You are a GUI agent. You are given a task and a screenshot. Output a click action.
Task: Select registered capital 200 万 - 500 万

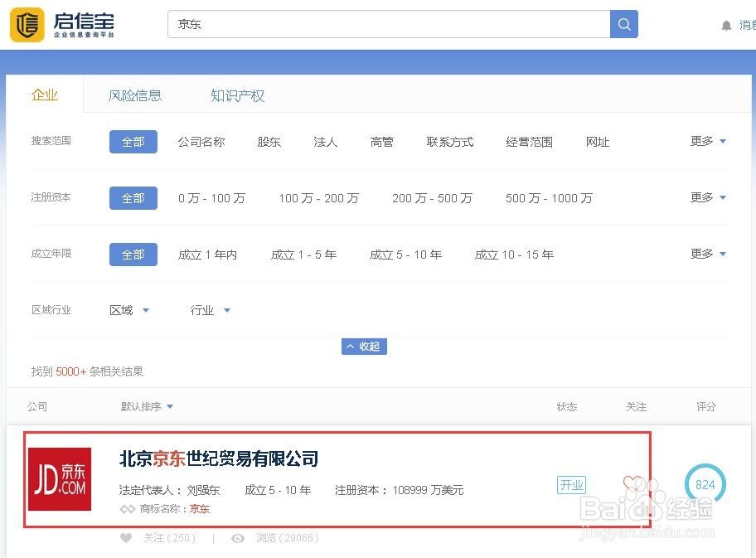point(432,198)
